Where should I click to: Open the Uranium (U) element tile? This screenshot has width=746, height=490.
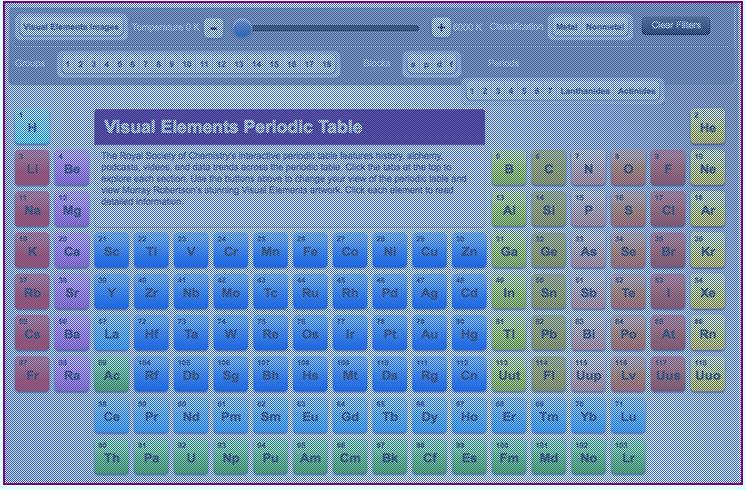(x=191, y=458)
